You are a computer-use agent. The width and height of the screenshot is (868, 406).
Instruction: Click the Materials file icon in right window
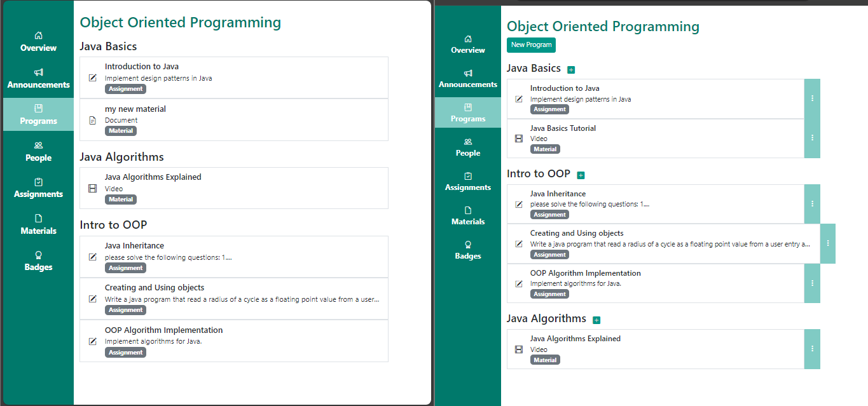468,210
